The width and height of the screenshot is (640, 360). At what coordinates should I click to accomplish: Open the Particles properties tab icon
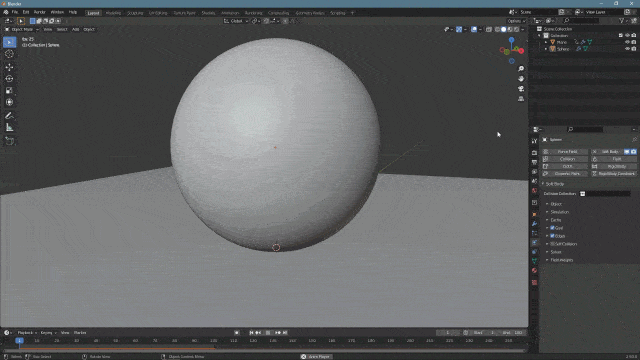coord(534,233)
